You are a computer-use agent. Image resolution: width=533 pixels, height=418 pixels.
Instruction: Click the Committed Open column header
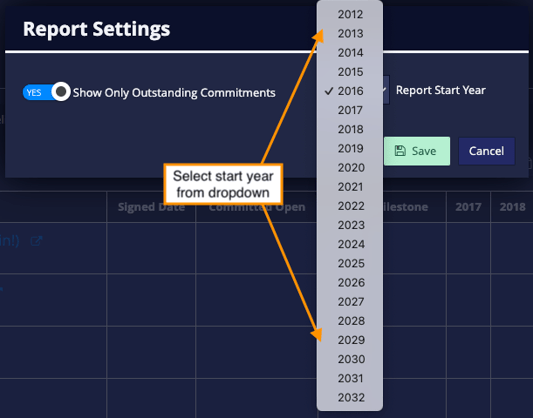[257, 207]
